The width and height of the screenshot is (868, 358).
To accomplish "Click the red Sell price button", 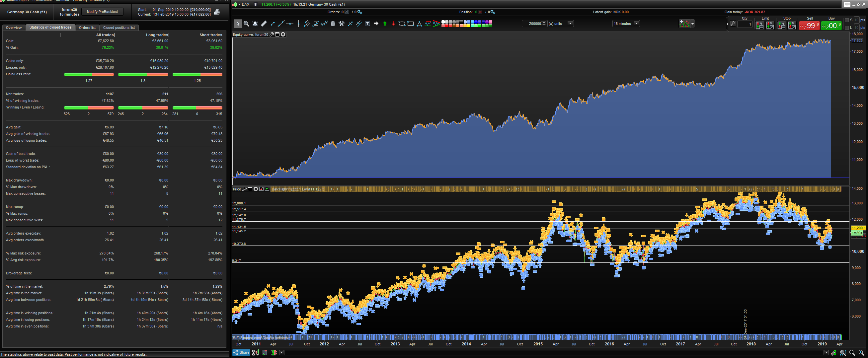I will click(809, 25).
